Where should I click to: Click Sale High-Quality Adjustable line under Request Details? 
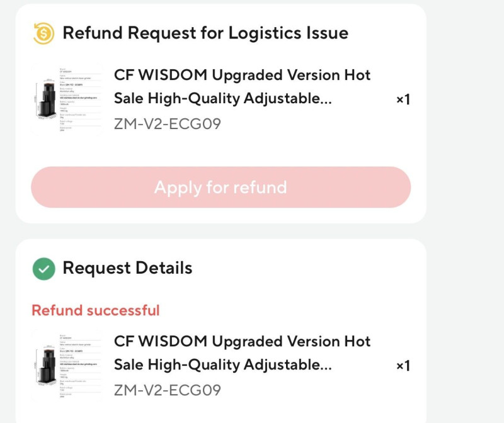[x=222, y=365]
